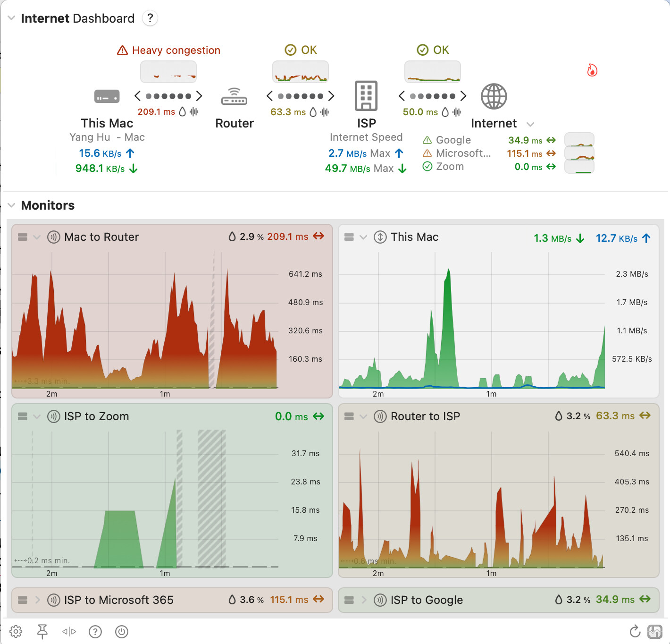Click the ISP building icon
This screenshot has height=644, width=670.
pyautogui.click(x=366, y=96)
